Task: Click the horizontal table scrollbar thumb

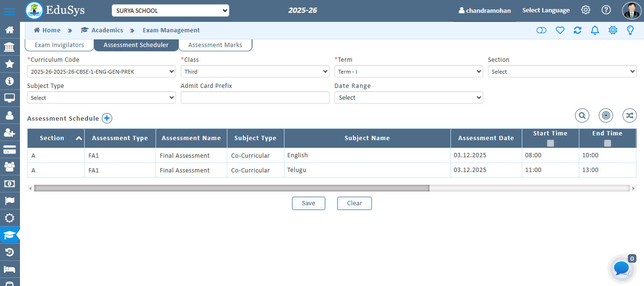Action: 232,188
